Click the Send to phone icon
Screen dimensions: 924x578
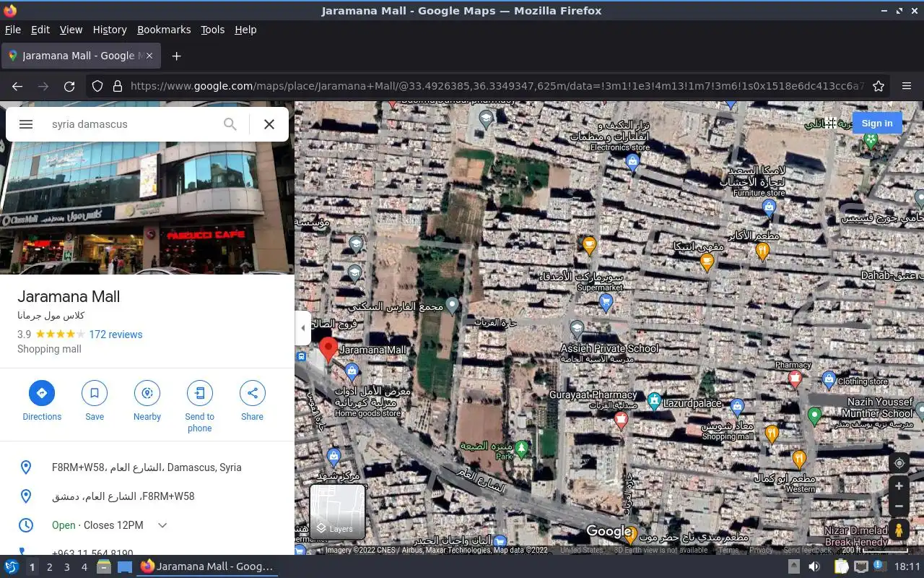[x=200, y=393]
